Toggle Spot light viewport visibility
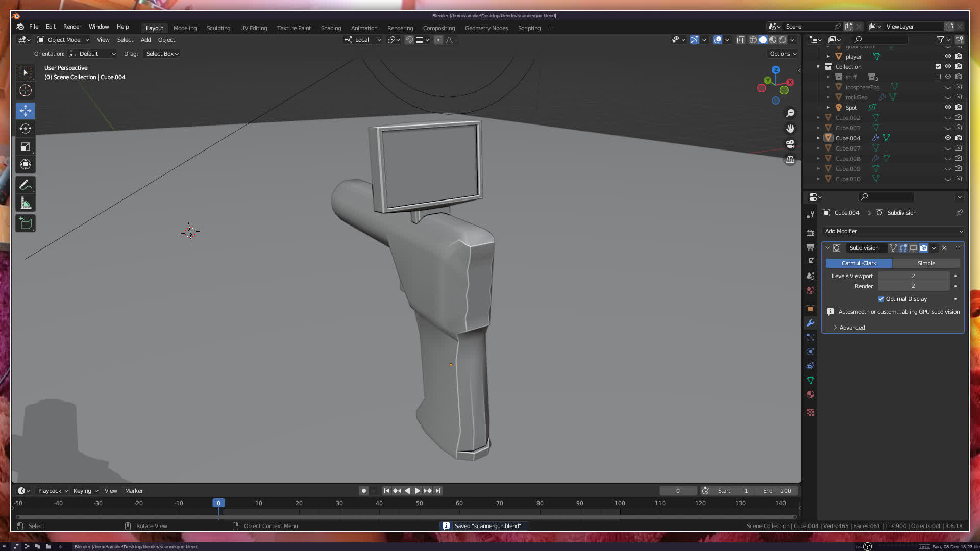The image size is (980, 551). click(948, 107)
